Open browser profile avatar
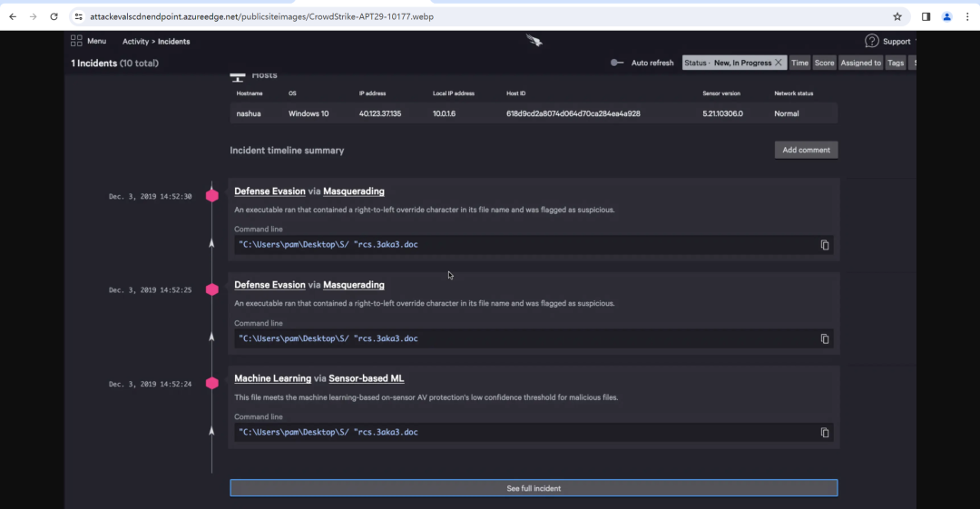Viewport: 980px width, 509px height. click(946, 17)
